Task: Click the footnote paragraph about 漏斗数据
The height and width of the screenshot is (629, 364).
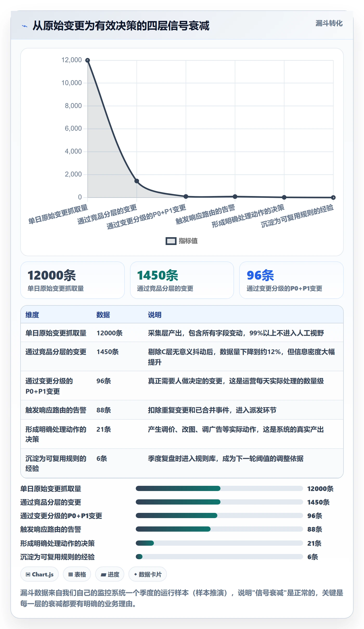Action: (x=182, y=598)
